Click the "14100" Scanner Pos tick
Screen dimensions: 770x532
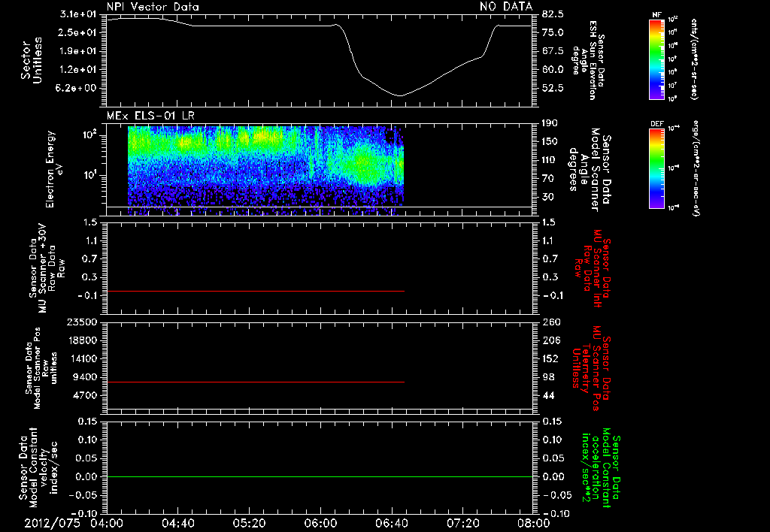coord(82,358)
